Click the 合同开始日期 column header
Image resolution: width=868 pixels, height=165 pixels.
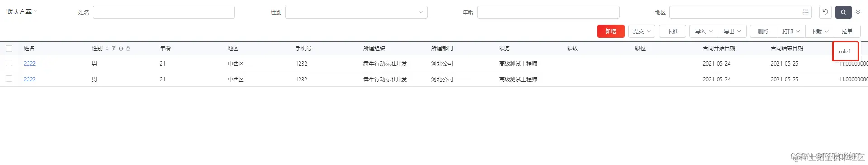click(x=719, y=48)
